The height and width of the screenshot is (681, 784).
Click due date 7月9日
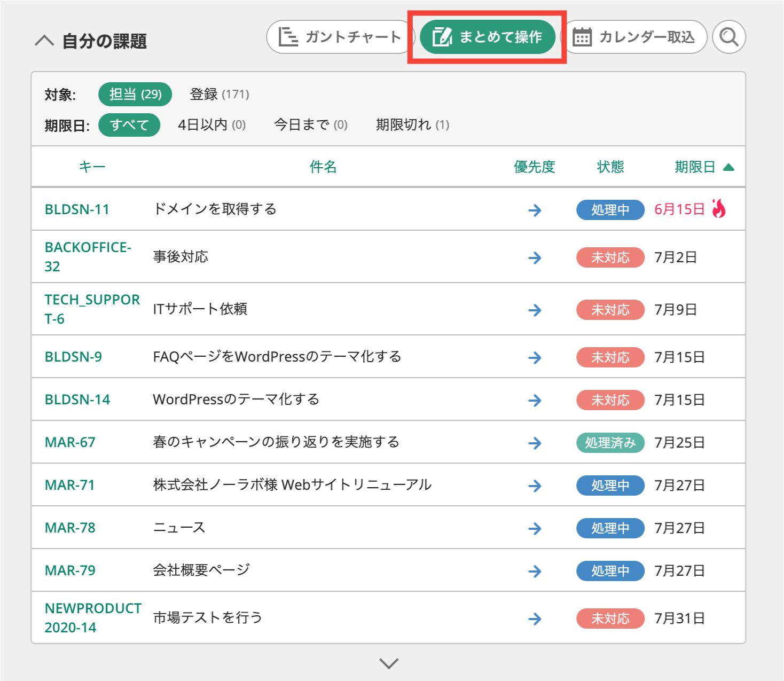[x=676, y=310]
